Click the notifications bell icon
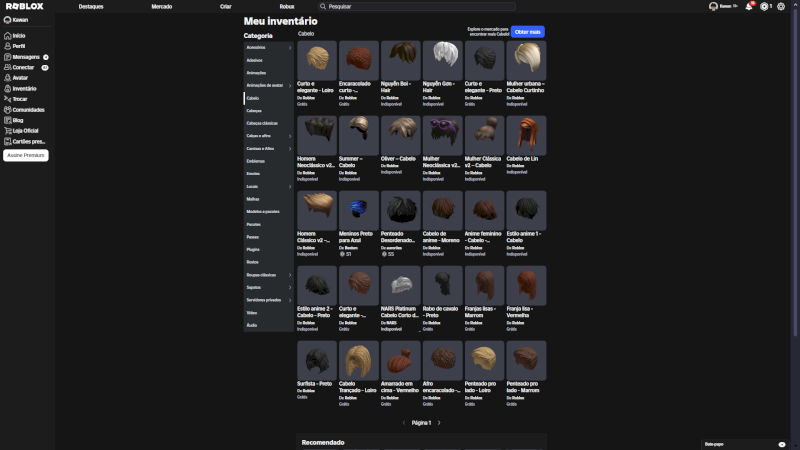The width and height of the screenshot is (800, 450). pos(748,6)
